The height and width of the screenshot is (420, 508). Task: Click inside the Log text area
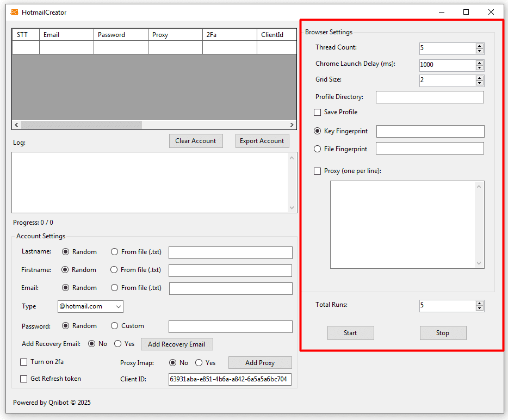[150, 182]
